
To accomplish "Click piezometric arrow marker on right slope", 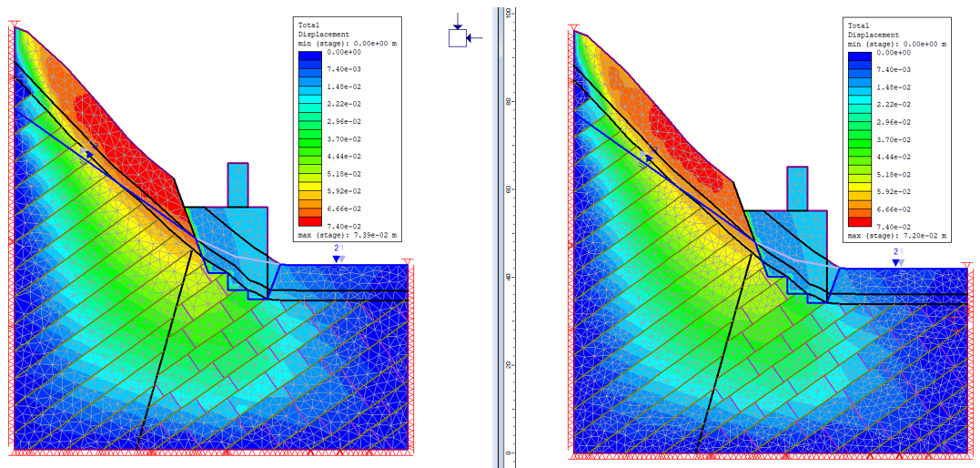I will [649, 156].
